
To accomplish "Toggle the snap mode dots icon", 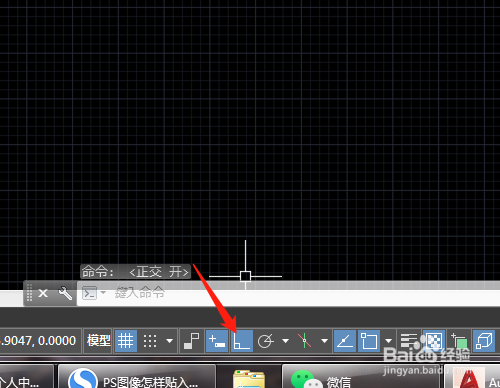I will pyautogui.click(x=150, y=341).
